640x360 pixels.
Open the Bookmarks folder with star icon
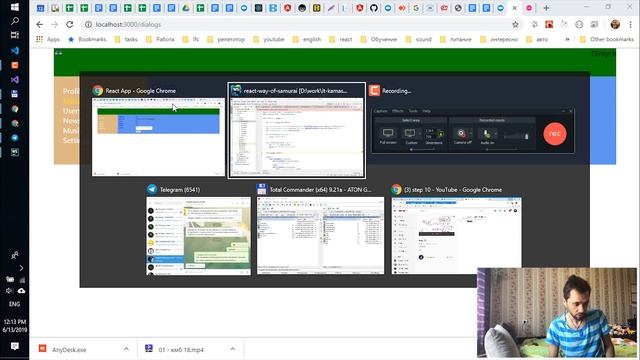(87, 39)
